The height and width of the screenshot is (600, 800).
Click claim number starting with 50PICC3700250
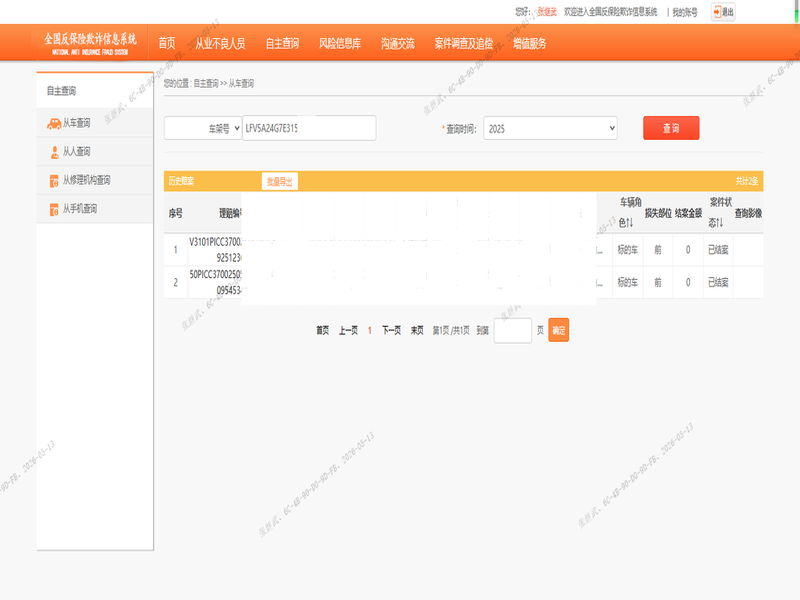tap(215, 282)
